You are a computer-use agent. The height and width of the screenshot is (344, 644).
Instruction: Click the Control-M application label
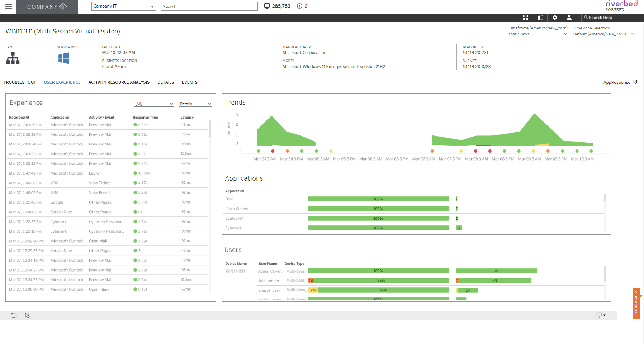tap(235, 218)
